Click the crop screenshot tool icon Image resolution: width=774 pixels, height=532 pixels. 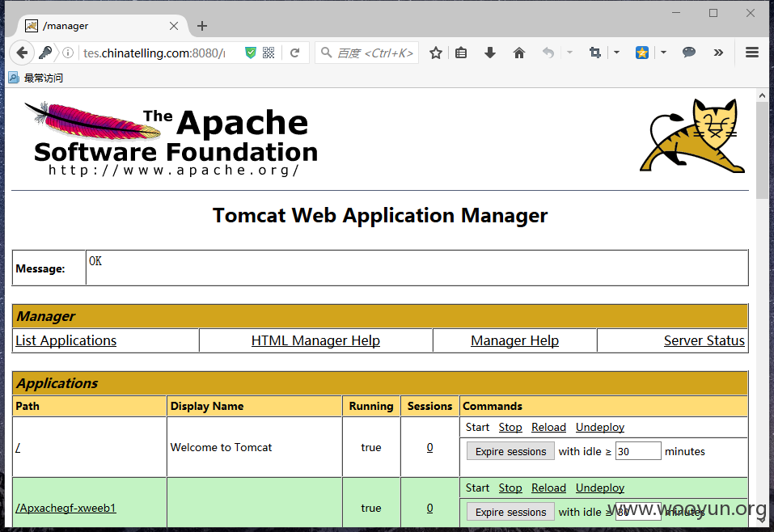point(595,53)
